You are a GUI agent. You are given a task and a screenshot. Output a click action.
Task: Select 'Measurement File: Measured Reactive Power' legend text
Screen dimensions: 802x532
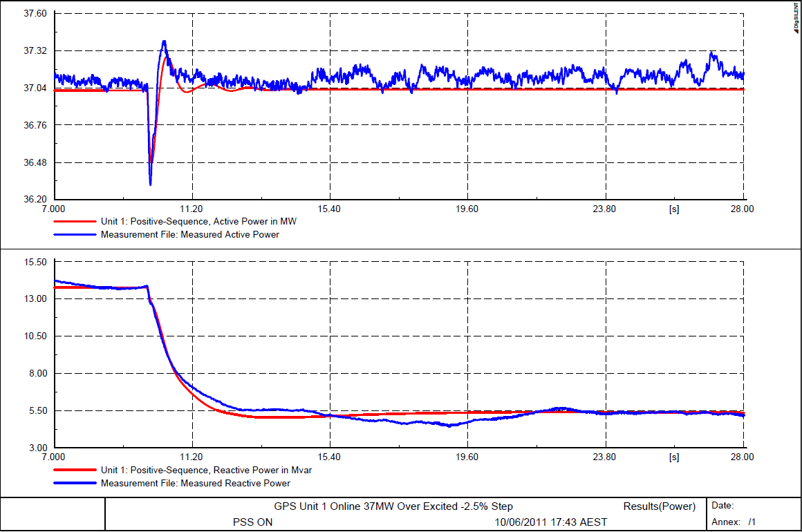(196, 483)
